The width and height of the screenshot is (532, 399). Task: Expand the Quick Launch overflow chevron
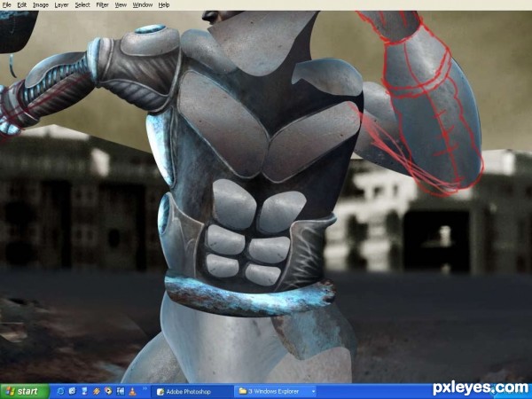(145, 389)
